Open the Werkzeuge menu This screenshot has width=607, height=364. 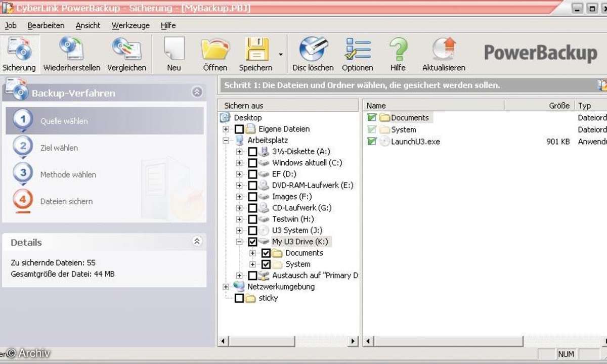[131, 25]
